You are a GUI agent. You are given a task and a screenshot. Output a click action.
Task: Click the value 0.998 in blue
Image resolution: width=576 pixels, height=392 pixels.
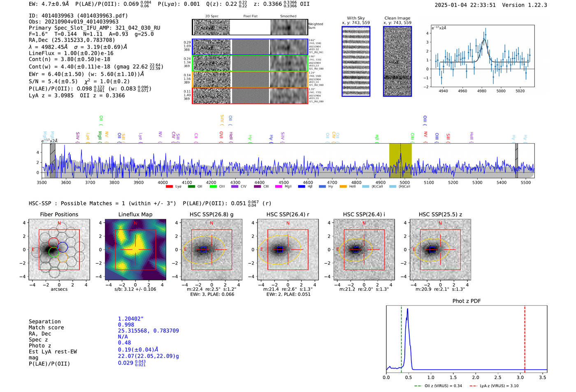(126, 325)
